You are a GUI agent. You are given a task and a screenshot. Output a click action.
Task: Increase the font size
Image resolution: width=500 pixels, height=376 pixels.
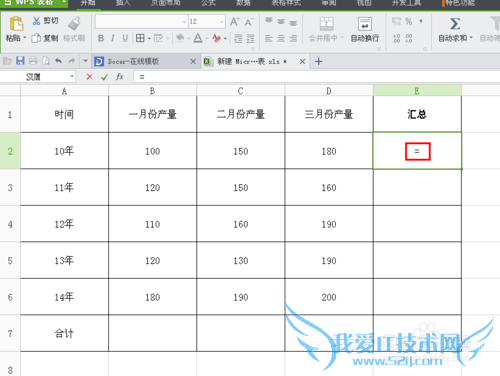pyautogui.click(x=235, y=22)
